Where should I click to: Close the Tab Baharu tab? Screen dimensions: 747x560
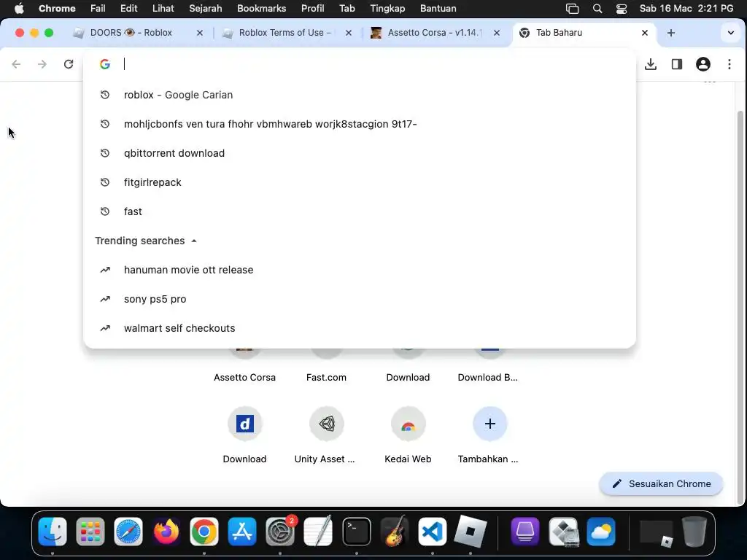pos(645,33)
